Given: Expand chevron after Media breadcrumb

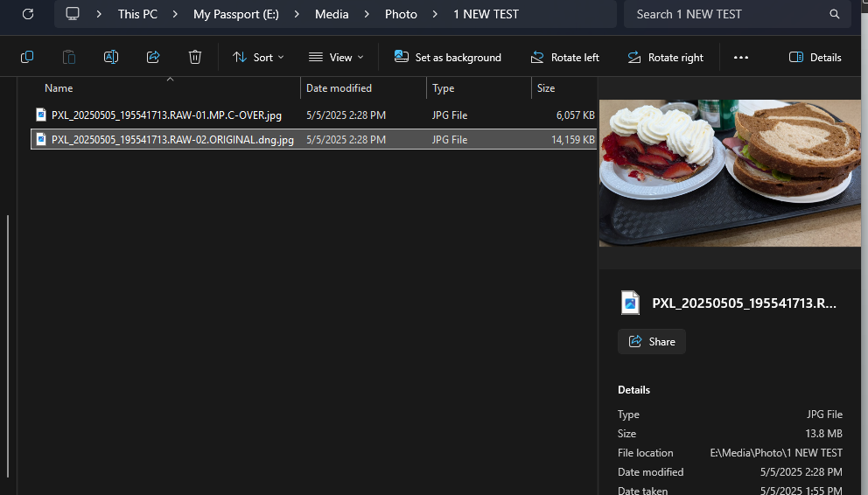Looking at the screenshot, I should (367, 14).
